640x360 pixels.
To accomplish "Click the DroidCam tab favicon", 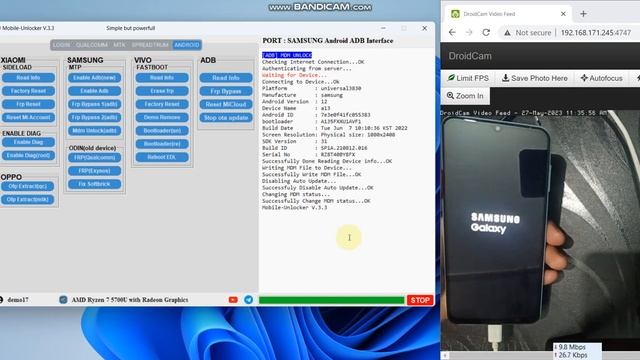I will coord(455,14).
